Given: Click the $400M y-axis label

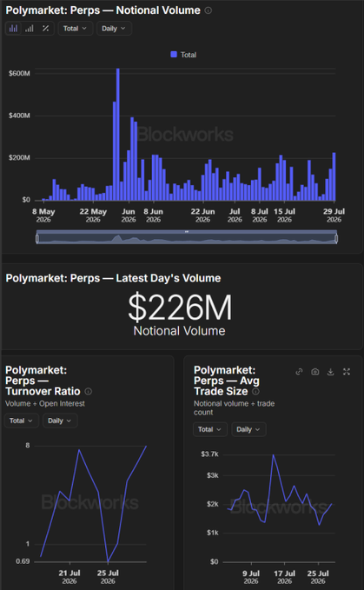Looking at the screenshot, I should click(19, 116).
